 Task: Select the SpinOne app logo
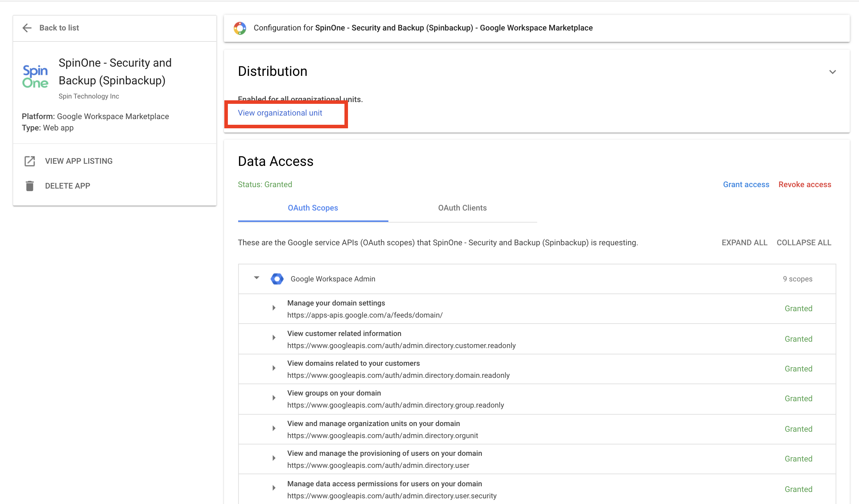[x=35, y=75]
